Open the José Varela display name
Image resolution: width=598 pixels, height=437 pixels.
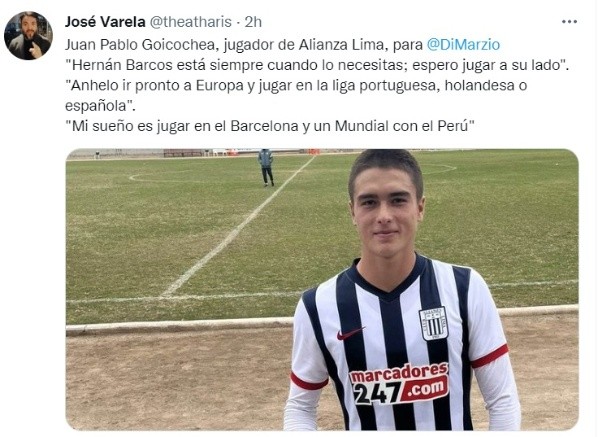point(105,22)
